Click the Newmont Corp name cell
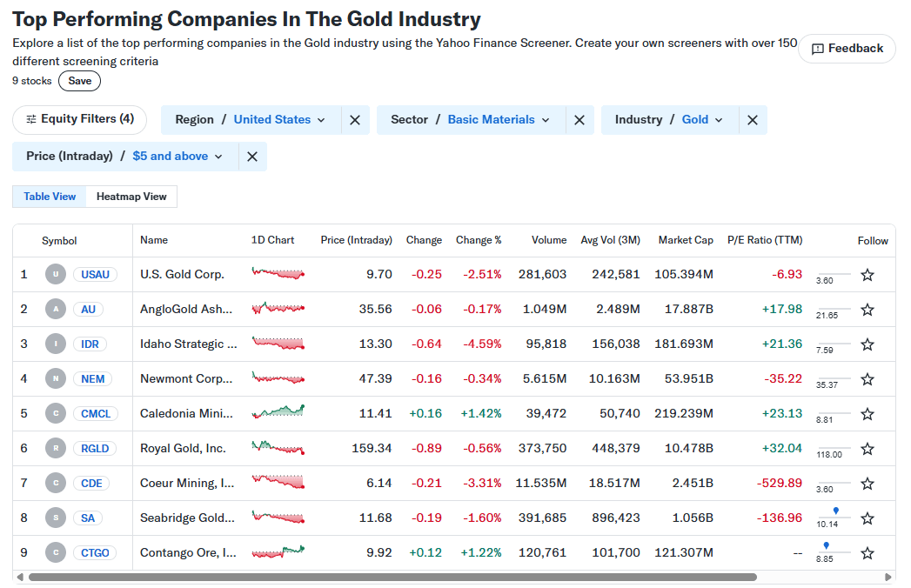This screenshot has height=588, width=911. 186,379
